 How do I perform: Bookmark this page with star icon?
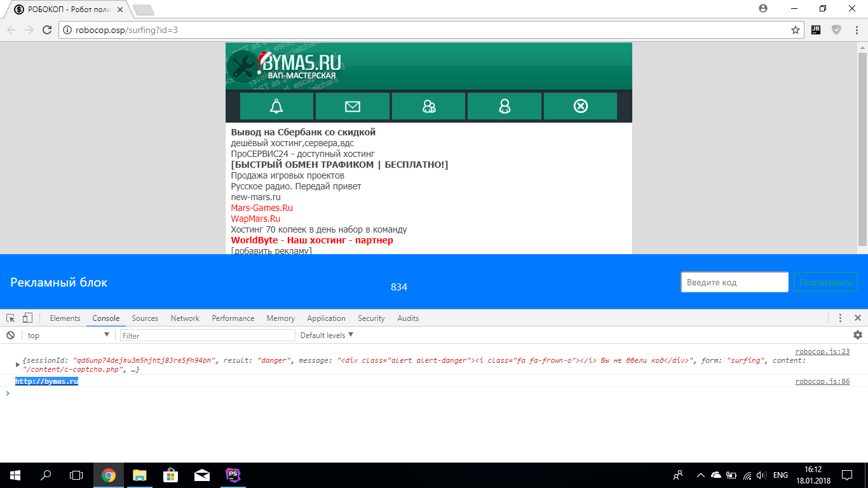tap(795, 30)
